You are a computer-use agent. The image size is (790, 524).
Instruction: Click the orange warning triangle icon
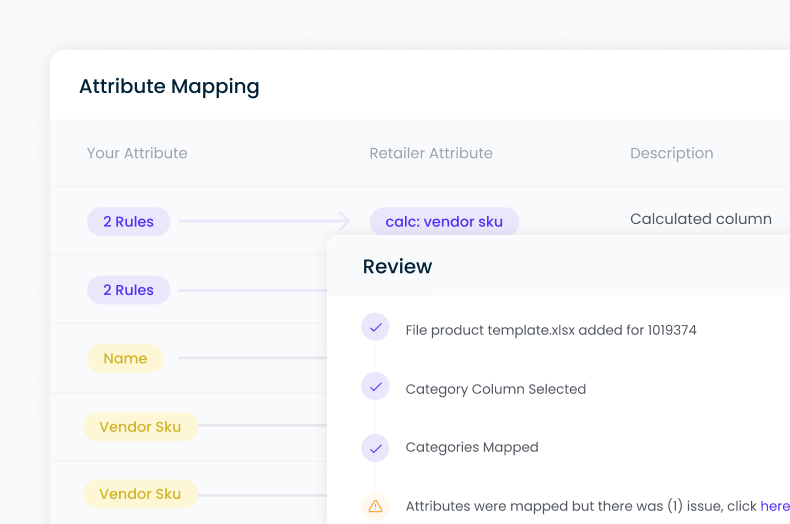pyautogui.click(x=375, y=506)
